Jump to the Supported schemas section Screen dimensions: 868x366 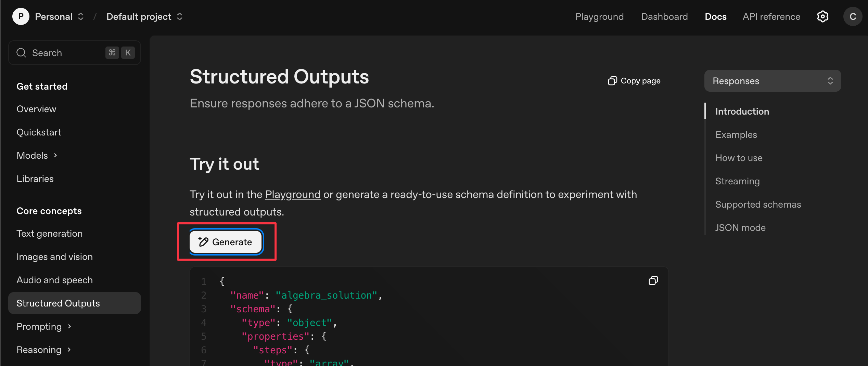click(x=758, y=204)
